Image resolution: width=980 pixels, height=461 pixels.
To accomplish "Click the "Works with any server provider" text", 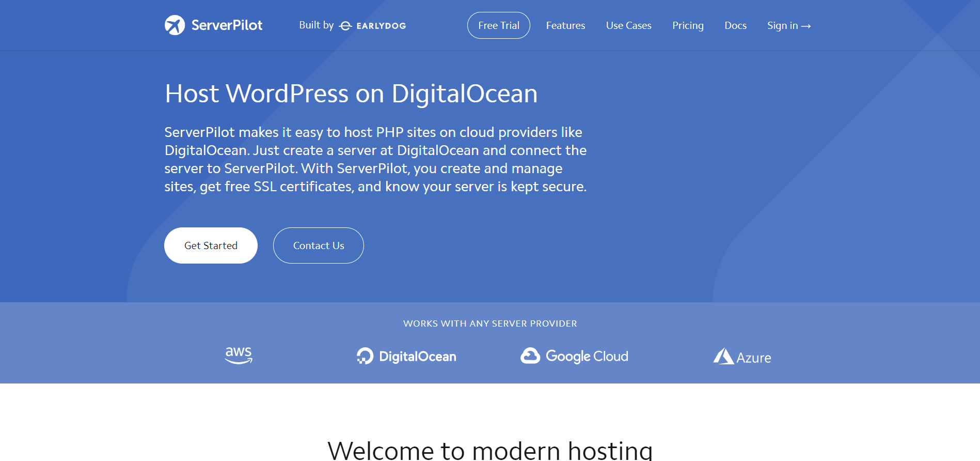I will pos(490,324).
